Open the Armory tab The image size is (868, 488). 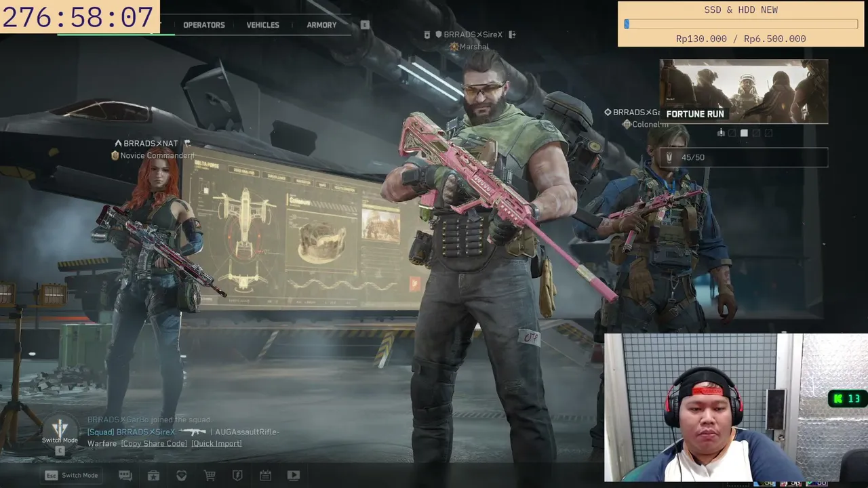point(321,25)
